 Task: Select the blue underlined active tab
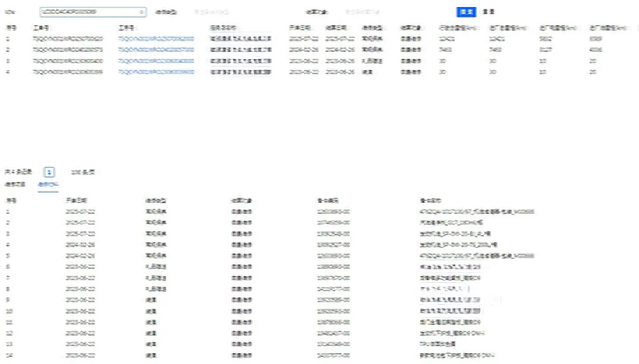48,184
